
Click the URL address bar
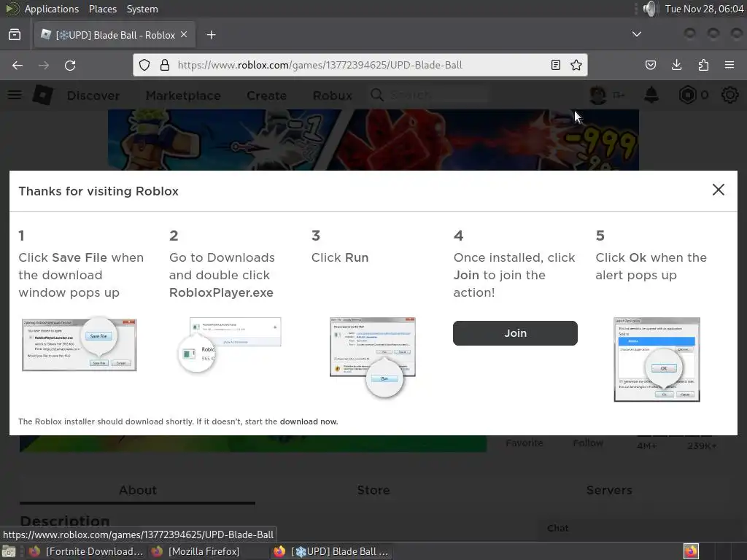[360, 65]
